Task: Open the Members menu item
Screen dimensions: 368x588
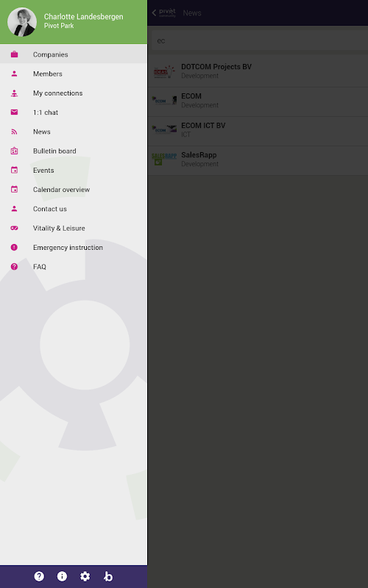Action: click(x=74, y=74)
